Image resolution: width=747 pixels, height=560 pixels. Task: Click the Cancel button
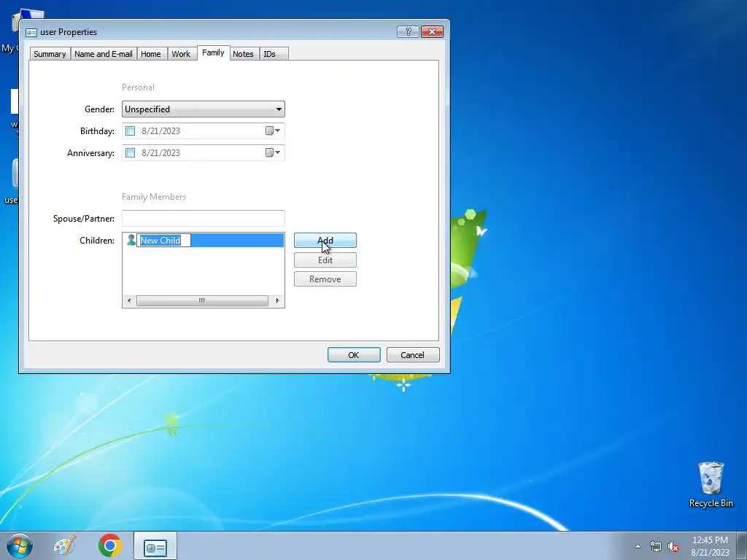pos(413,355)
